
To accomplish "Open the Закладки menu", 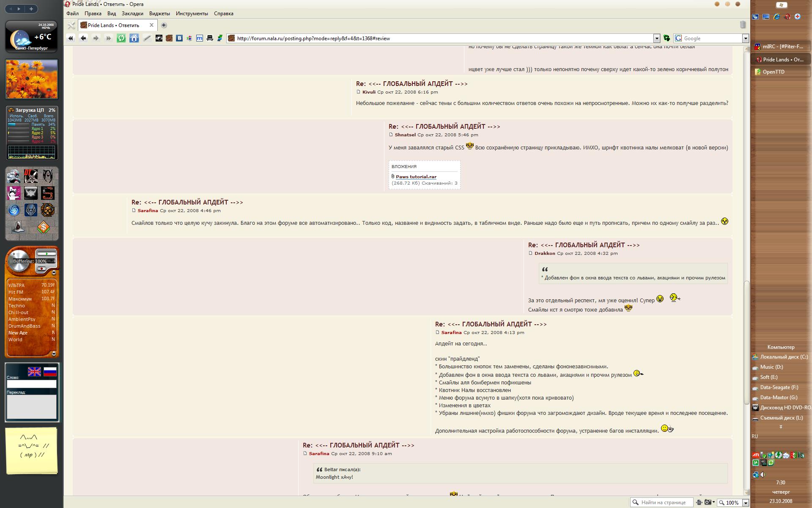I will click(x=132, y=14).
